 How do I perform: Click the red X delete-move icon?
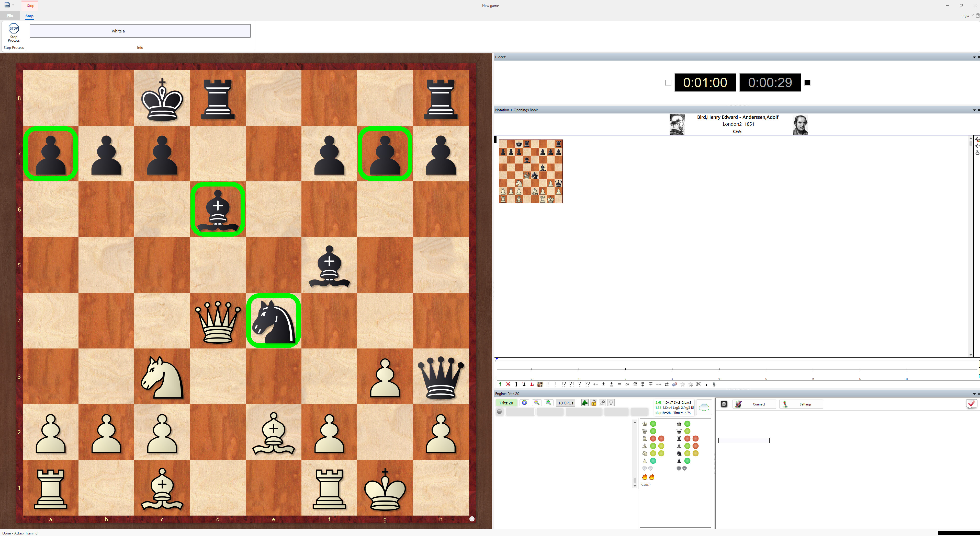pyautogui.click(x=508, y=384)
